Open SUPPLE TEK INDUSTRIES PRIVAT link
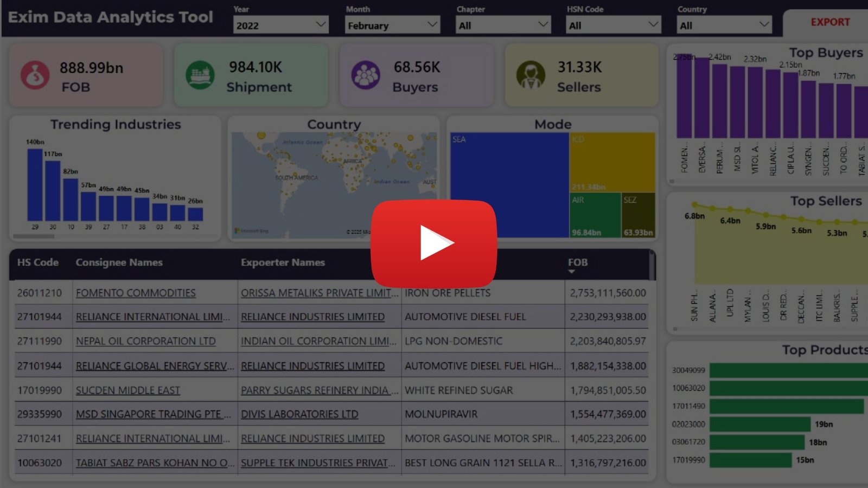Screen dimensions: 868x488 (318, 463)
